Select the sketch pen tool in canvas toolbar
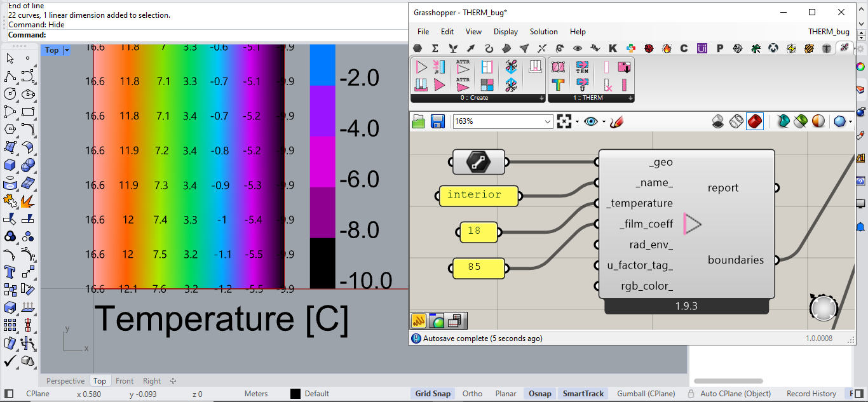The image size is (868, 402). pos(616,121)
